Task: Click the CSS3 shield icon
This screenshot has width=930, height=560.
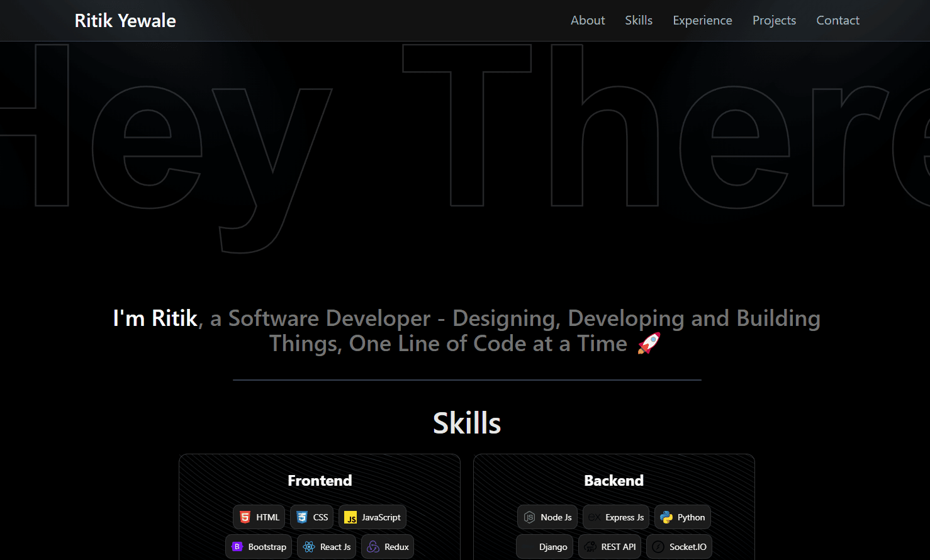Action: (302, 517)
